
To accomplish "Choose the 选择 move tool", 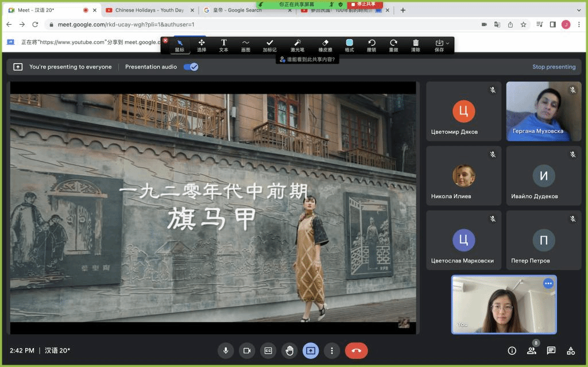I will click(x=202, y=45).
